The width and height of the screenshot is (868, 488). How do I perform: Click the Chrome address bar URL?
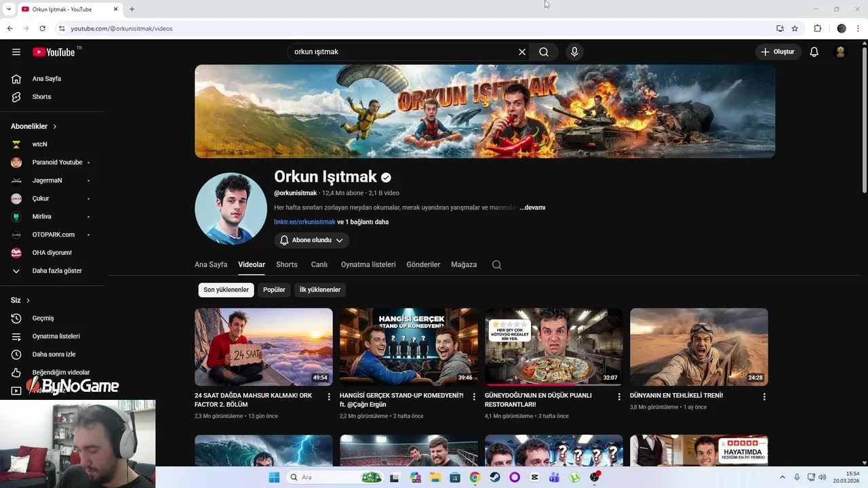121,28
